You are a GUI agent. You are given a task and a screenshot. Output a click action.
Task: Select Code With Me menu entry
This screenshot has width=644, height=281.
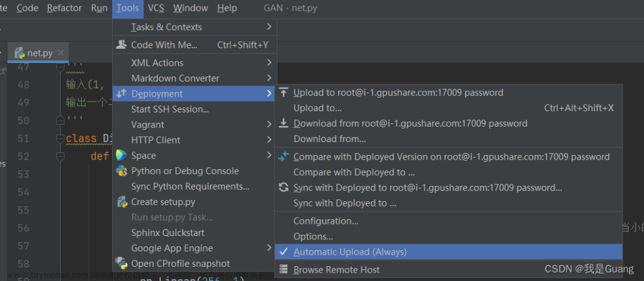[194, 45]
